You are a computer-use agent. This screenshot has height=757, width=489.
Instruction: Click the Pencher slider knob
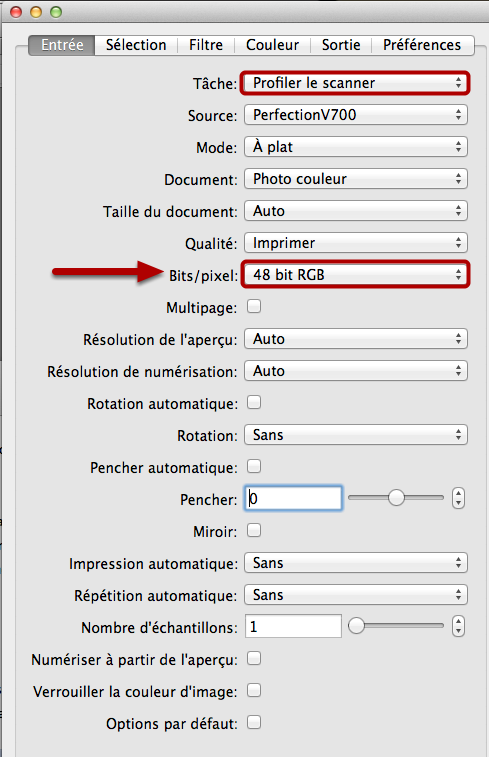coord(396,498)
